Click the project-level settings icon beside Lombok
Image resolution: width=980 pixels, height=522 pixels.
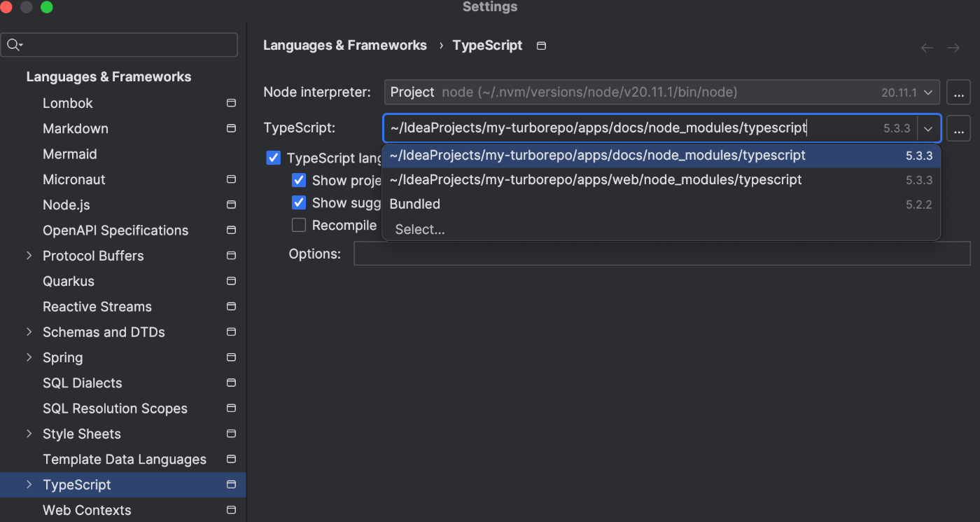231,103
